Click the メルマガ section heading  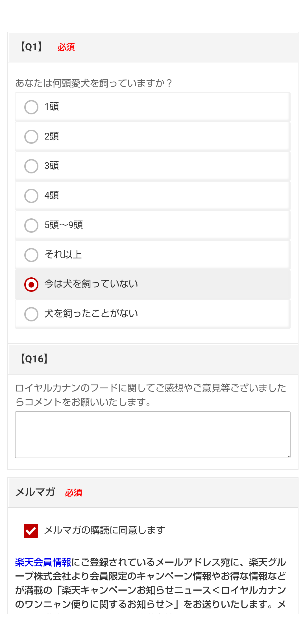click(35, 492)
